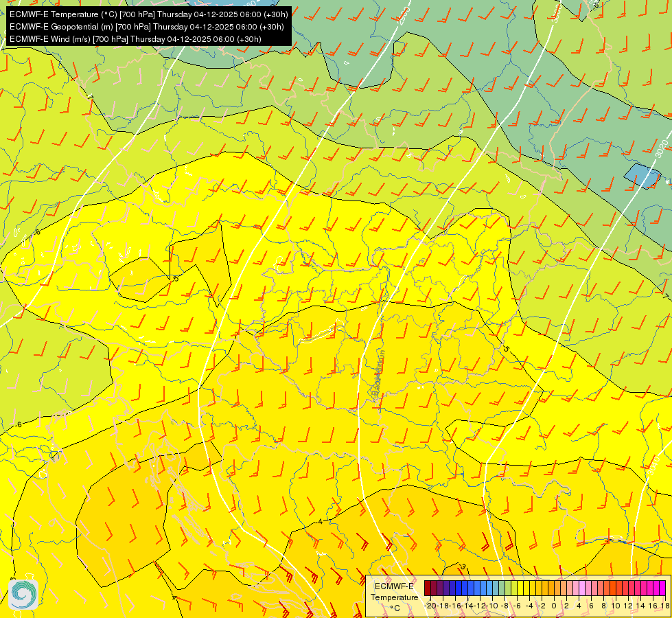
Task: Click the -12 tick on the colour scale
Action: (480, 606)
